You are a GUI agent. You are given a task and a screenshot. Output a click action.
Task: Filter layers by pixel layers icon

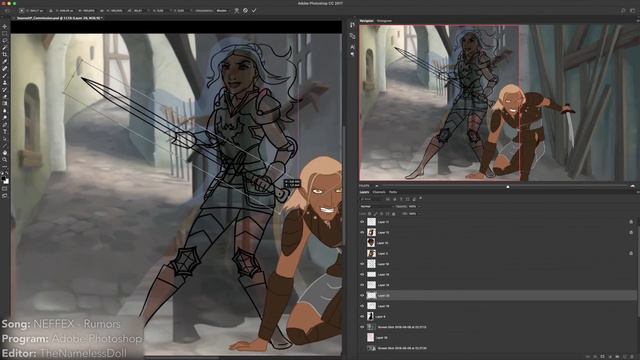pos(388,199)
